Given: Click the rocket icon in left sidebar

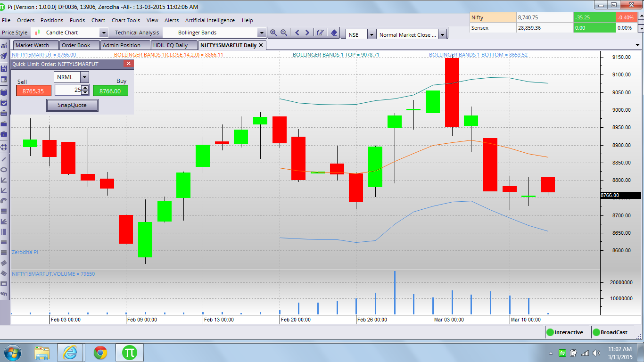Looking at the screenshot, I should pyautogui.click(x=4, y=56).
